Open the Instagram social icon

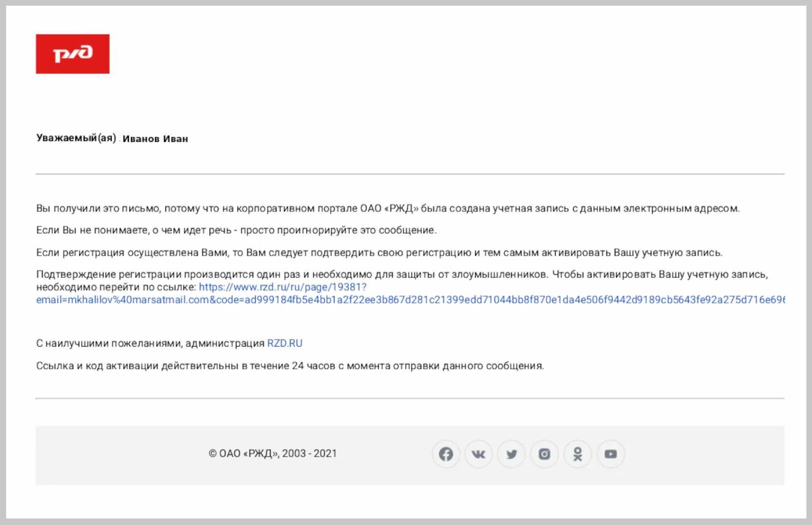tap(545, 454)
